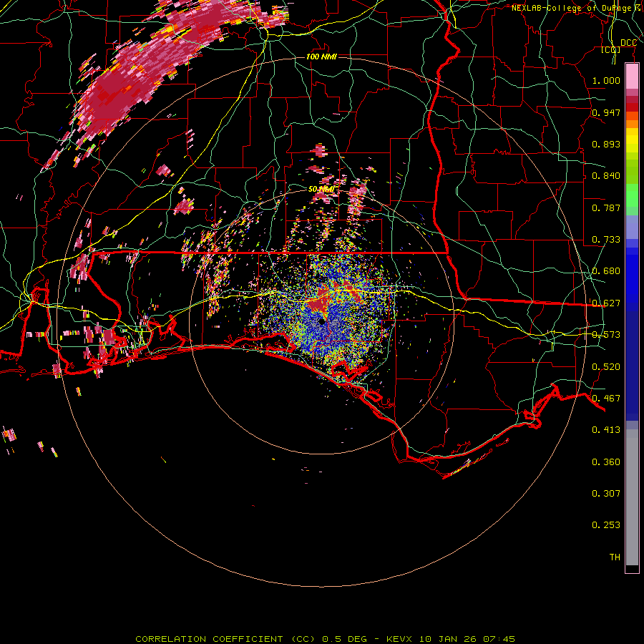
Task: Click the 100 NMI range ring label
Action: pos(321,57)
